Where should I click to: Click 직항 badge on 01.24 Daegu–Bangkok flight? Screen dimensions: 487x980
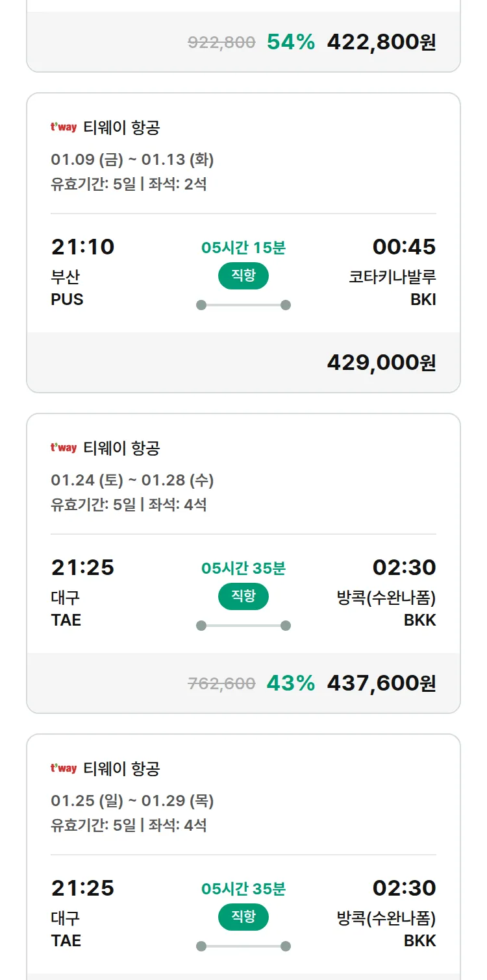[243, 596]
